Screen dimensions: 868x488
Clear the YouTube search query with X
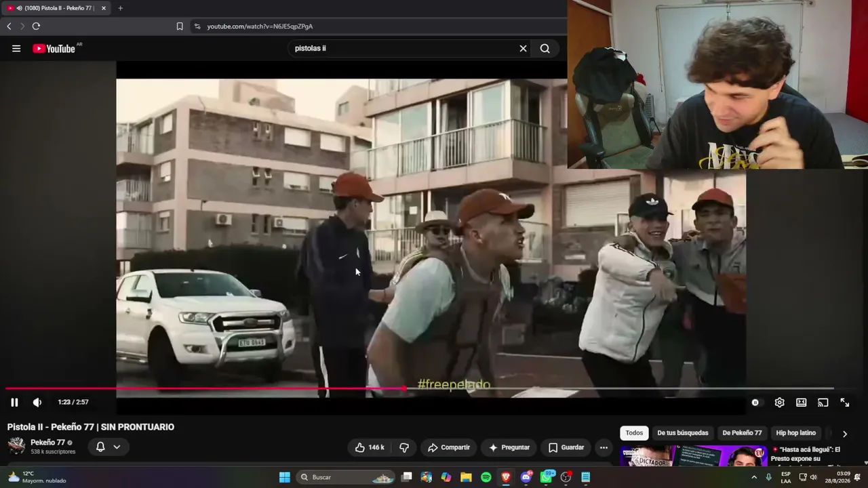523,49
